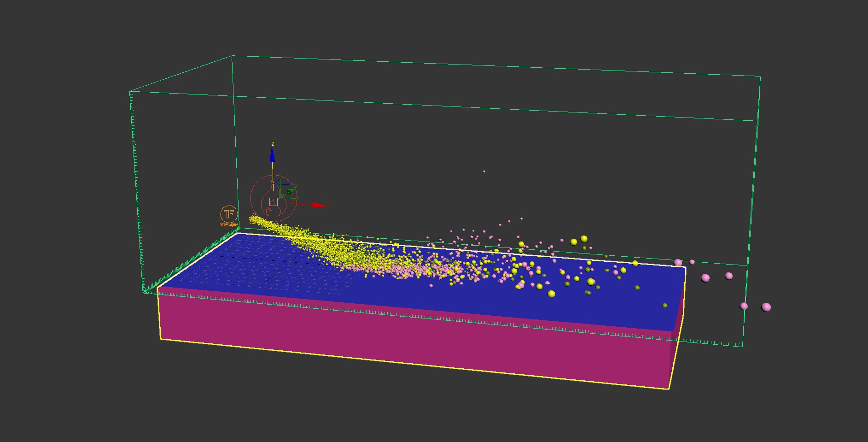Click the yellow Z axis label
The image size is (868, 442).
[273, 144]
